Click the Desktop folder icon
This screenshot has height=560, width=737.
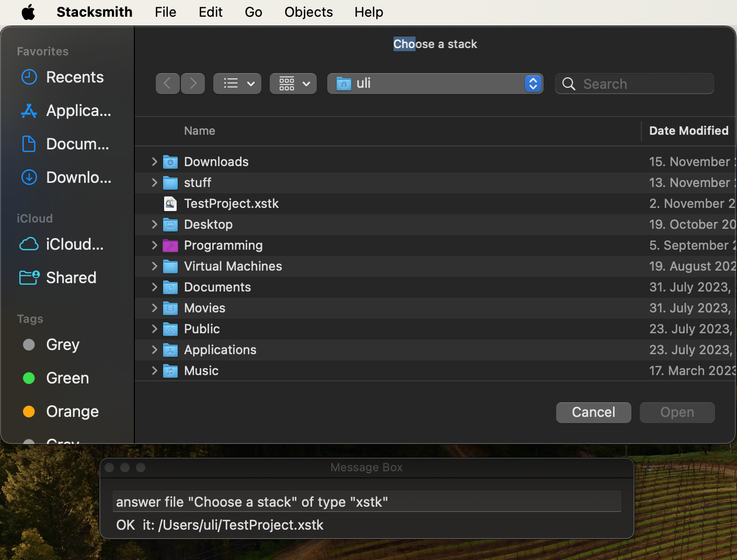coord(170,225)
